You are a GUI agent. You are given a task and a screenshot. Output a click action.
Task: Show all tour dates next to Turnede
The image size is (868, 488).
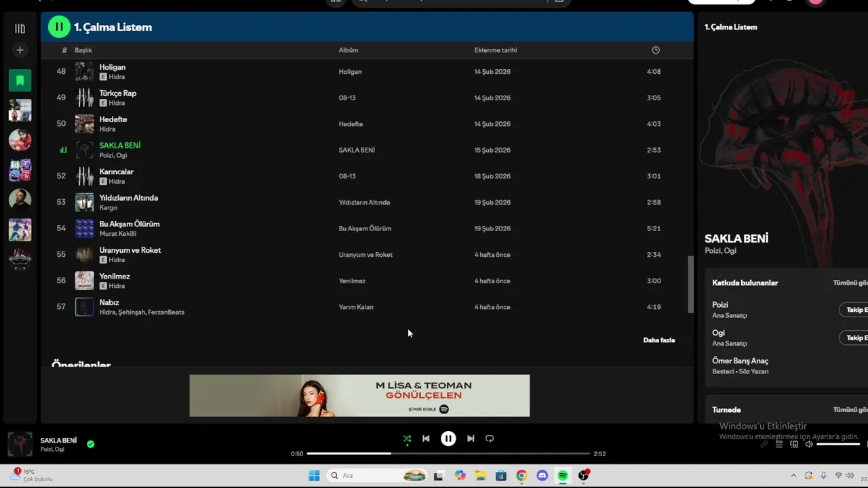tap(850, 409)
